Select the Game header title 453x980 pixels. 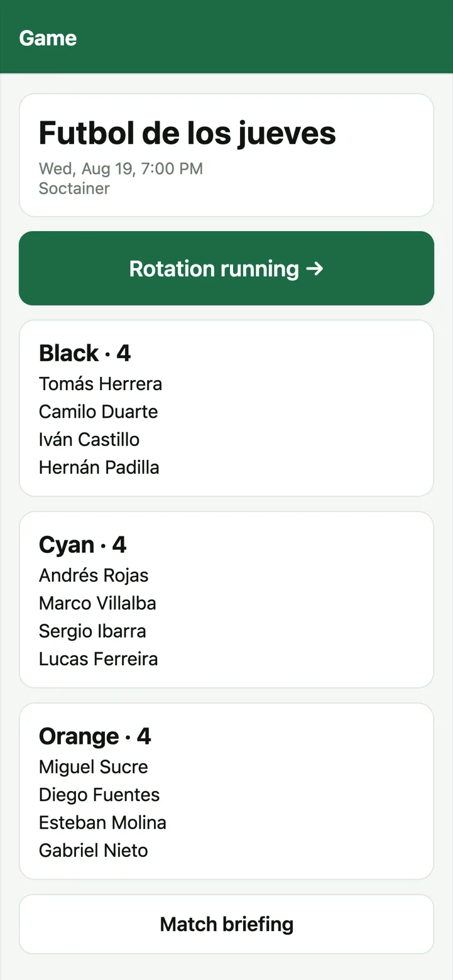(48, 38)
